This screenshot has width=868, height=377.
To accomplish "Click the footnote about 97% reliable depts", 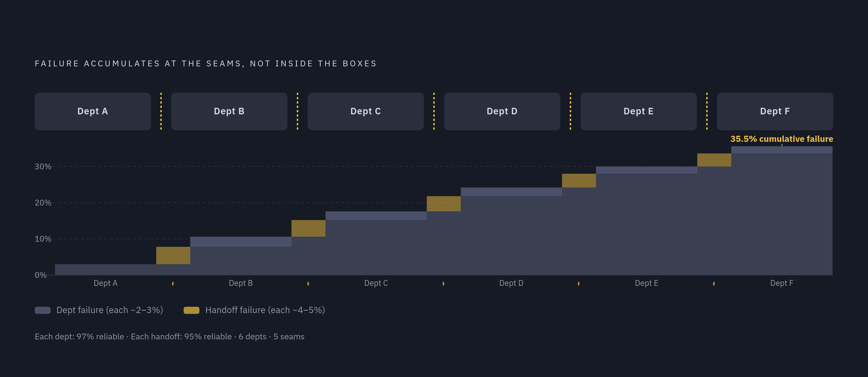I will point(170,336).
